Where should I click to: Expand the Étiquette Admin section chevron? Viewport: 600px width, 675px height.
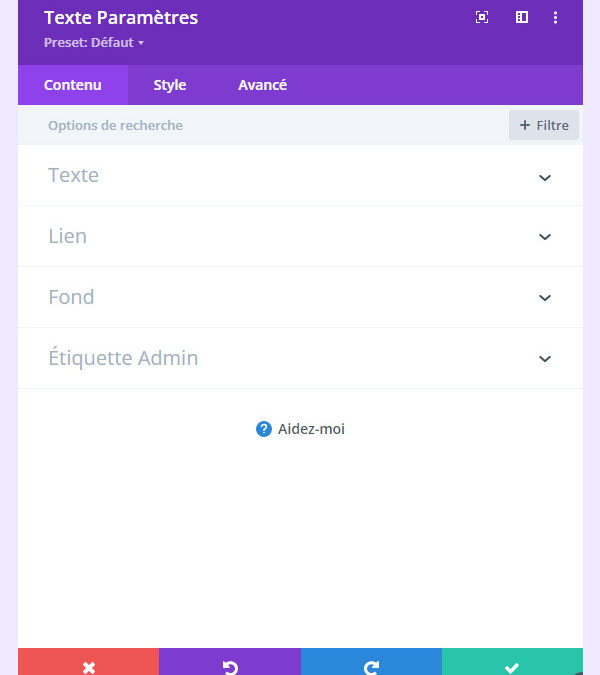click(545, 358)
